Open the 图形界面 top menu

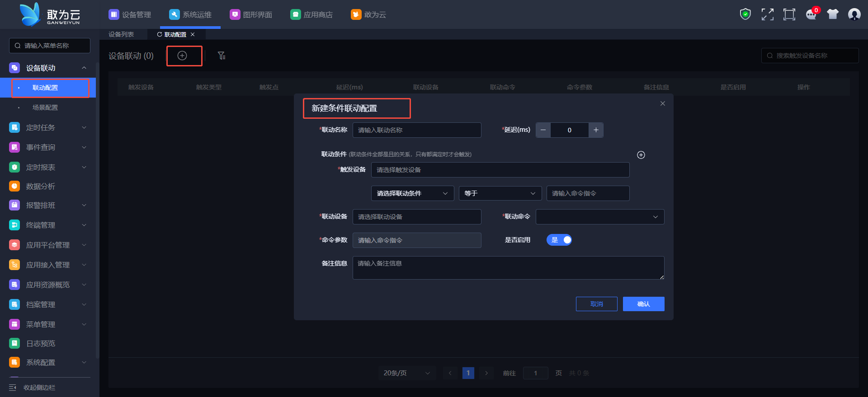pos(251,14)
